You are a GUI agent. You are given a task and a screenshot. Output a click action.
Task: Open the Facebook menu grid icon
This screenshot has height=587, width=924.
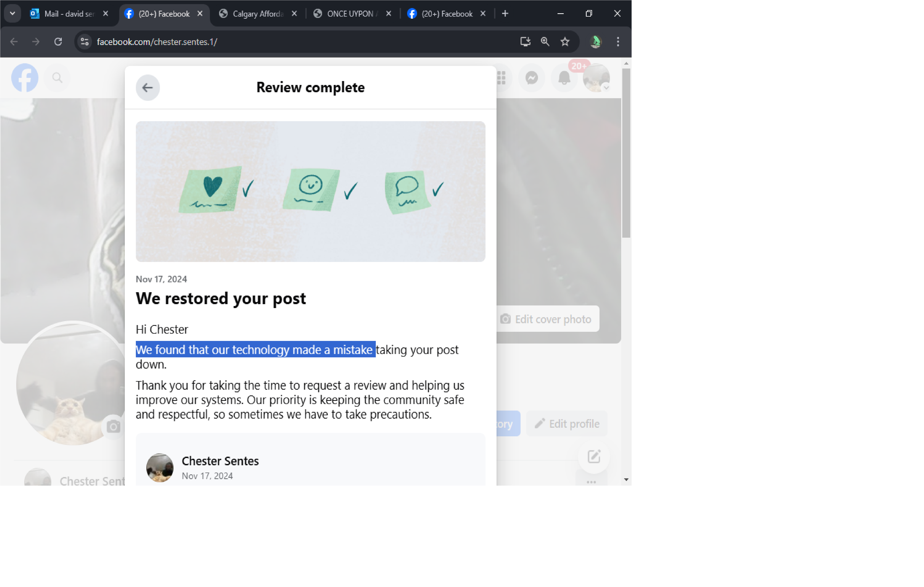[502, 78]
